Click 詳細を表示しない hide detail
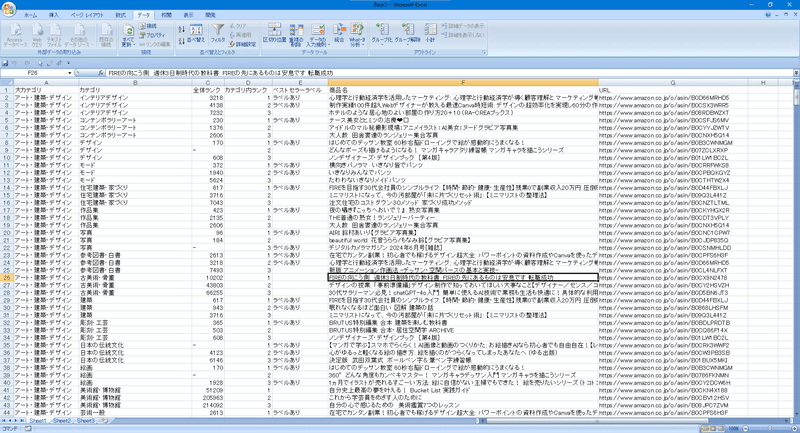 coord(462,35)
